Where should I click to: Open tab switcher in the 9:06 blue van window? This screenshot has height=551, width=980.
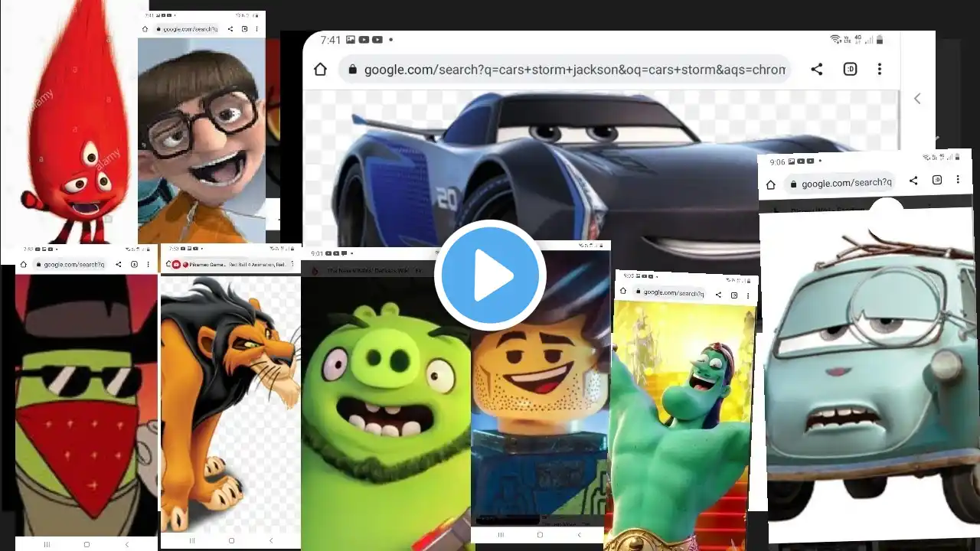pyautogui.click(x=937, y=180)
